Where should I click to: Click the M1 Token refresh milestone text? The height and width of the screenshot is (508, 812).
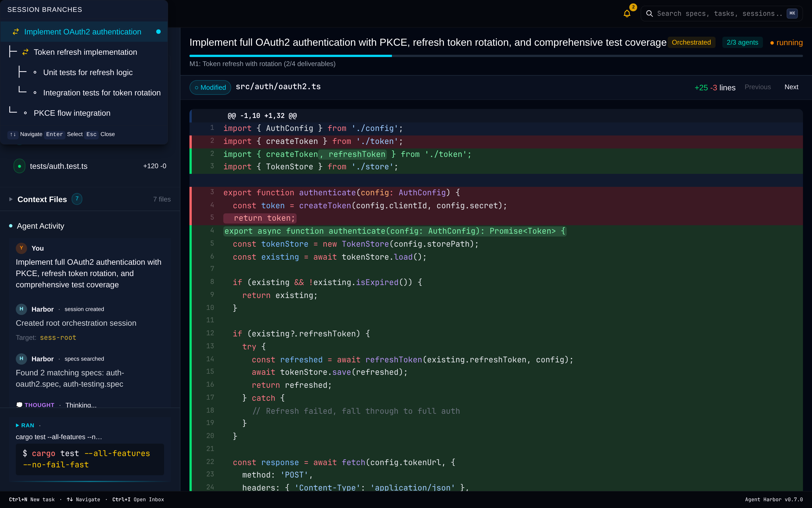tap(262, 64)
